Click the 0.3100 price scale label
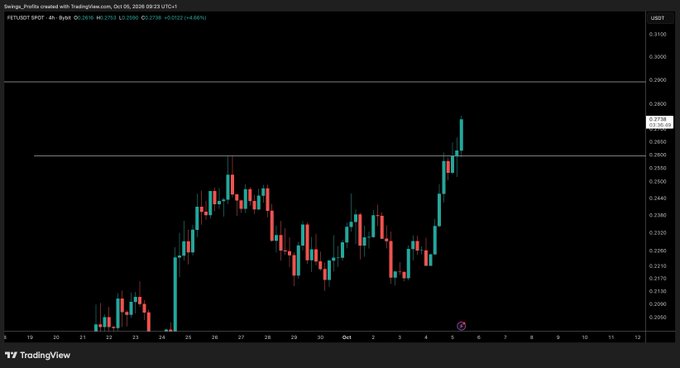 [657, 34]
